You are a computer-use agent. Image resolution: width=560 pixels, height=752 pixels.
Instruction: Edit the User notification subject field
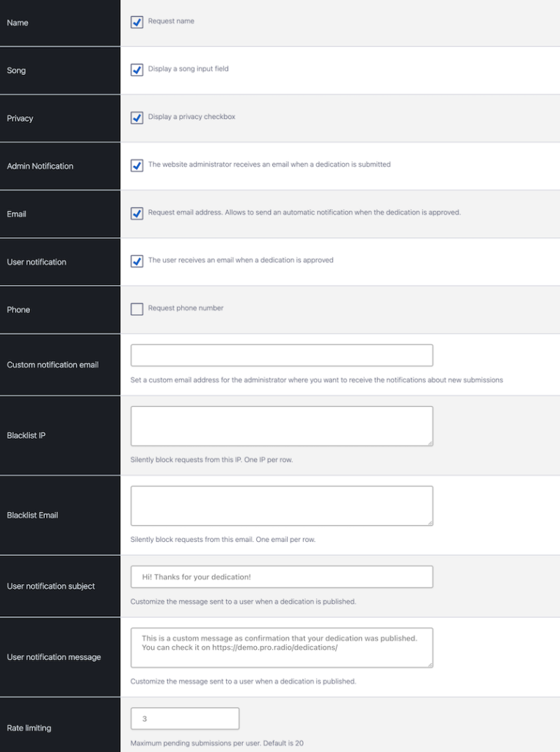click(281, 577)
